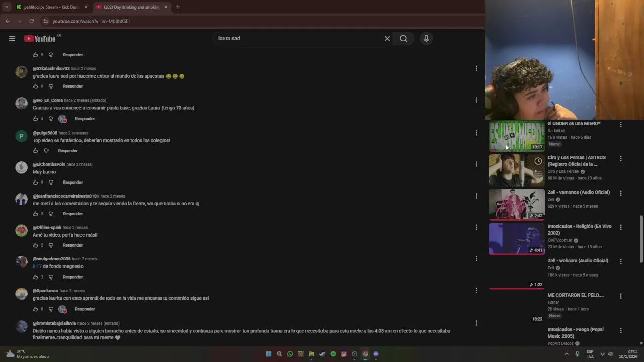The height and width of the screenshot is (362, 644).
Task: Jump to the 8:17 timestamp link
Action: [37, 266]
